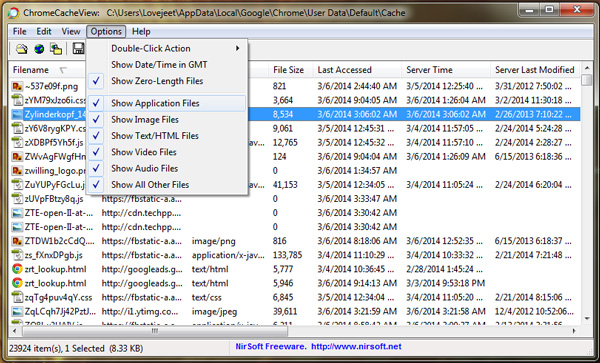Click the Select Cache Folder toolbar icon
The height and width of the screenshot is (363, 600).
pyautogui.click(x=22, y=49)
